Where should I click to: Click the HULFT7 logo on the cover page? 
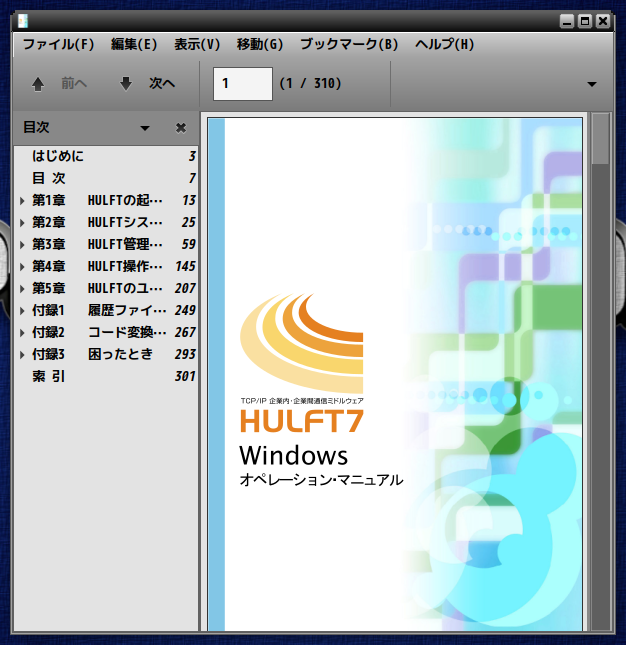301,420
